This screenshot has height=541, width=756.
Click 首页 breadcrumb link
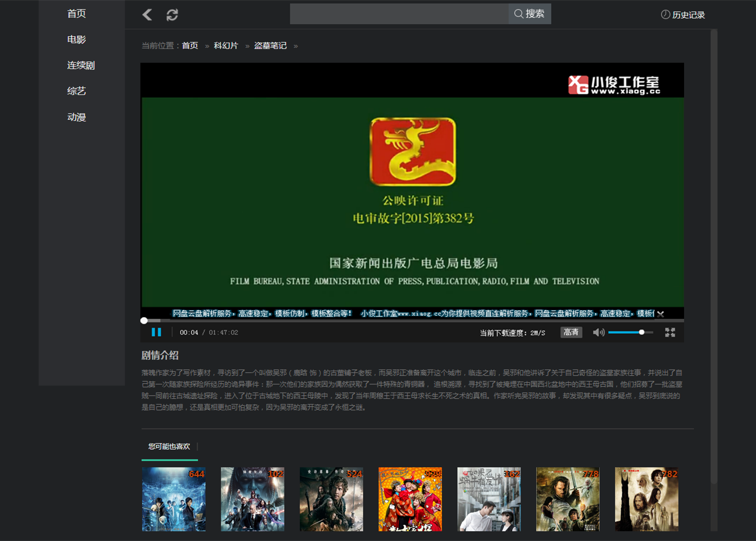pos(190,45)
